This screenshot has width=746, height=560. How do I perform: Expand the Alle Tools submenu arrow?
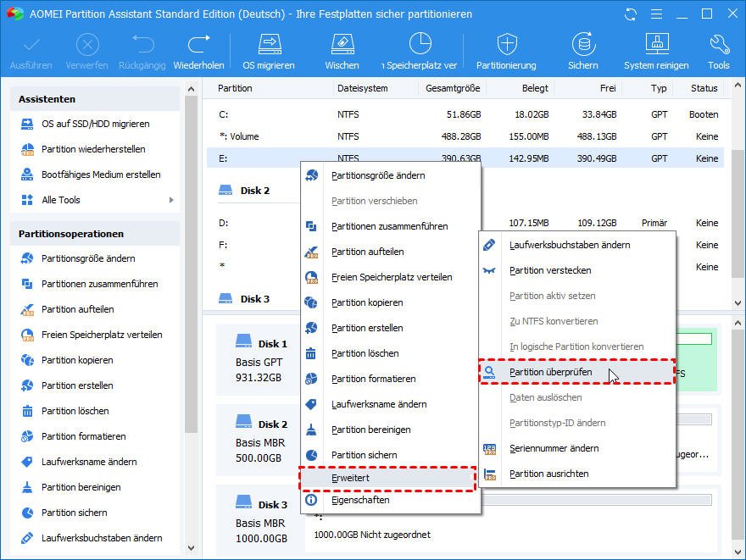171,200
